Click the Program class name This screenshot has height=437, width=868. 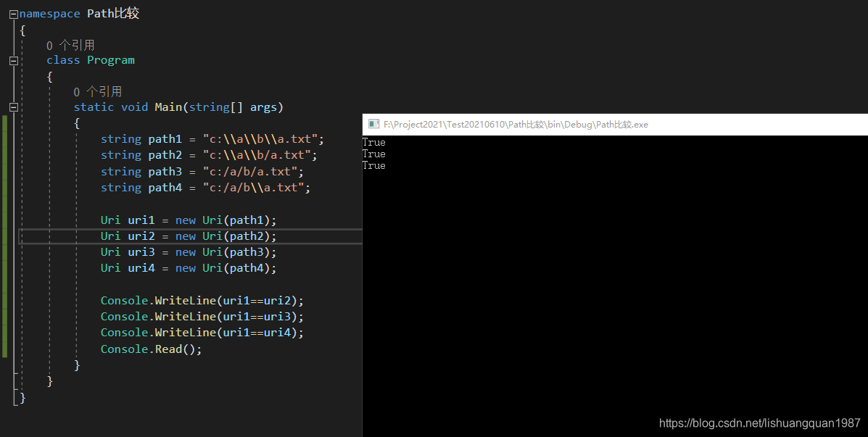[111, 60]
